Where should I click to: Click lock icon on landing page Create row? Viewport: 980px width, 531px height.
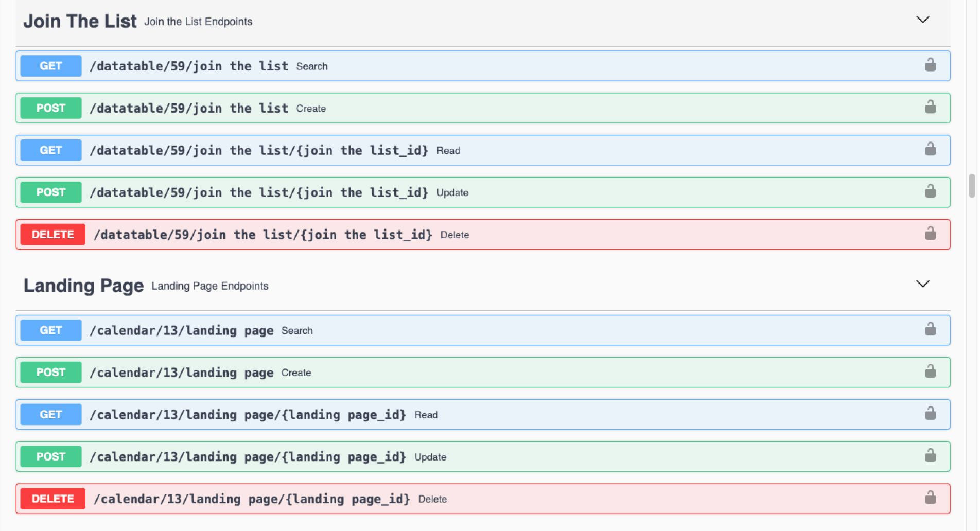coord(930,371)
